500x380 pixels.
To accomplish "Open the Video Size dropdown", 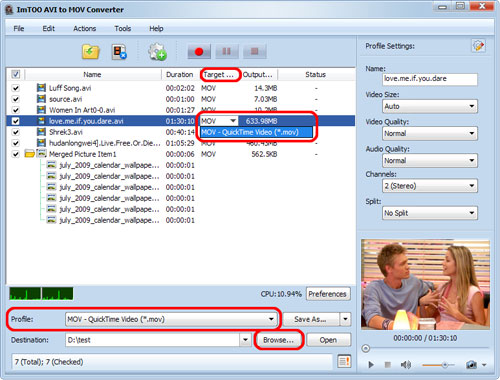I will click(x=430, y=106).
